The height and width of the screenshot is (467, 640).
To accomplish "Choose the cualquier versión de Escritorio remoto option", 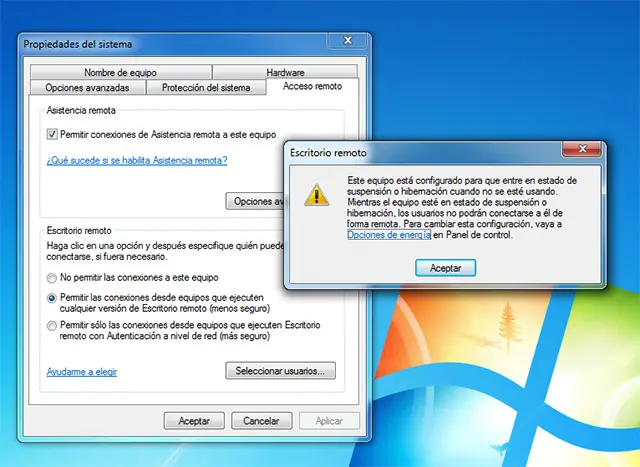I will 53,298.
